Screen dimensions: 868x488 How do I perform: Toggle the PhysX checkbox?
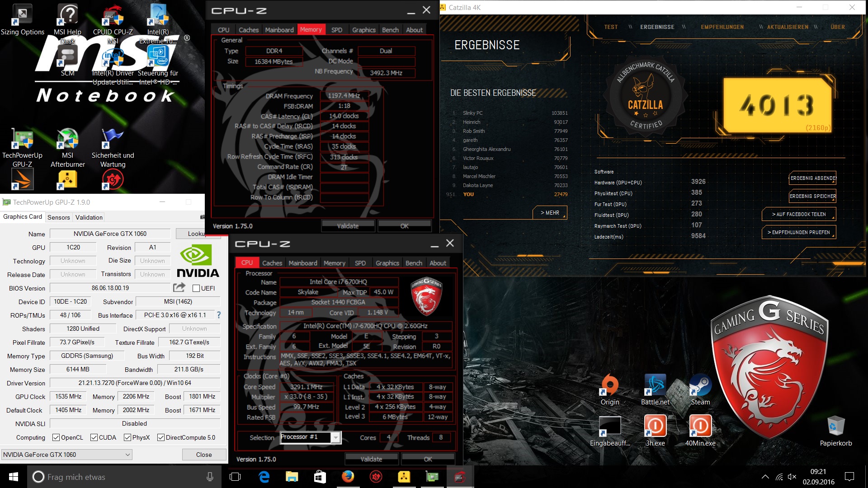point(127,437)
